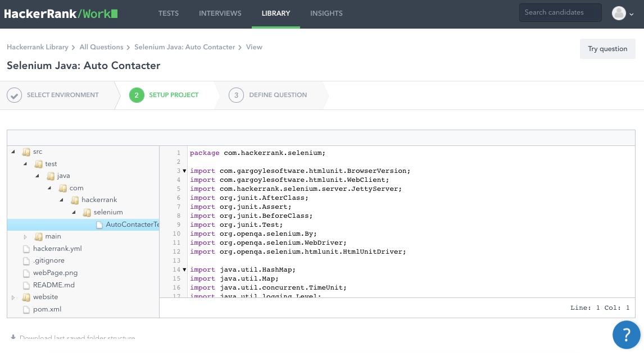
Task: Go to the Interviews tab
Action: pos(220,13)
